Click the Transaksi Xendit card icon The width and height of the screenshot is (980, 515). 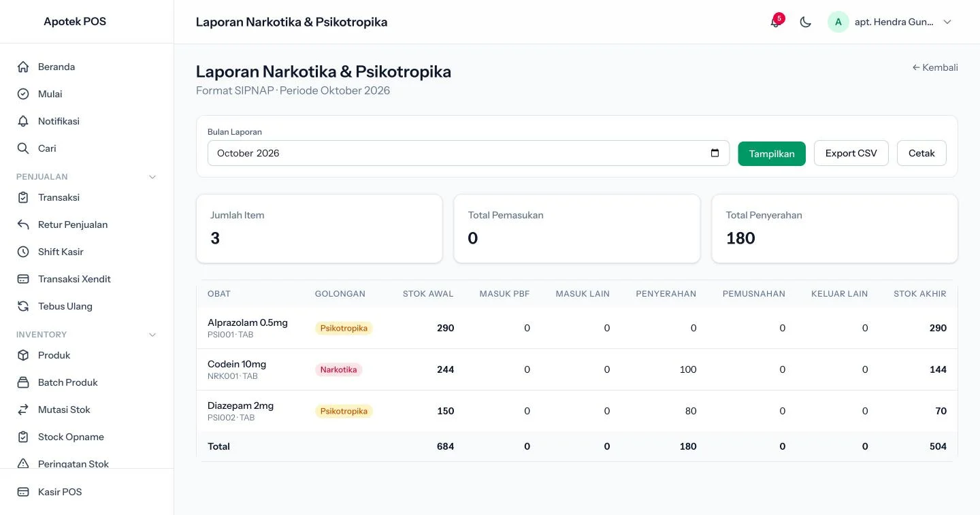point(23,279)
